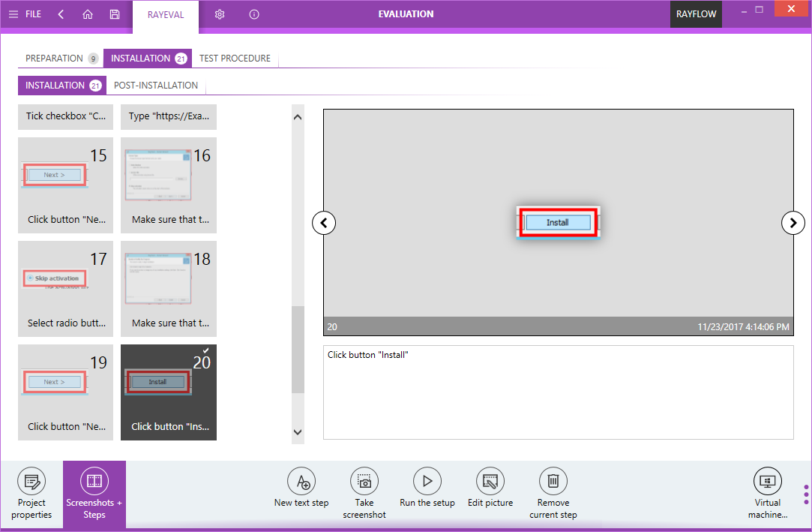Open the hamburger FILE menu
The image size is (812, 532).
coord(24,14)
